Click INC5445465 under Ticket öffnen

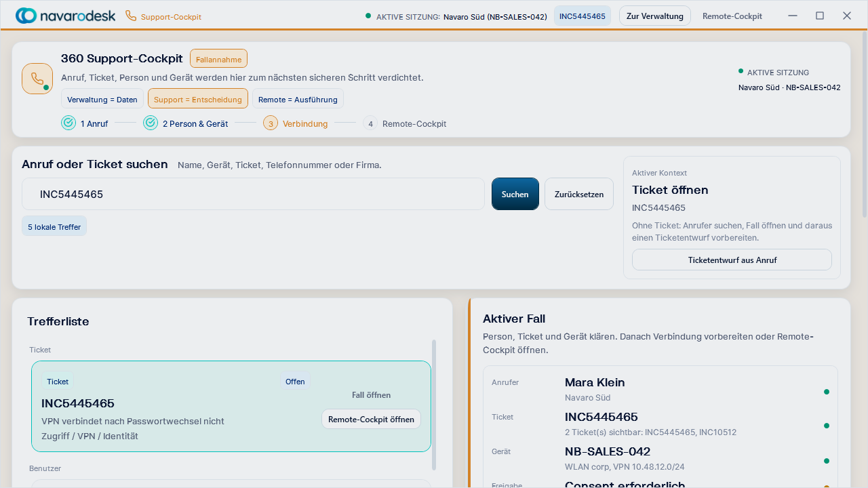pyautogui.click(x=658, y=208)
